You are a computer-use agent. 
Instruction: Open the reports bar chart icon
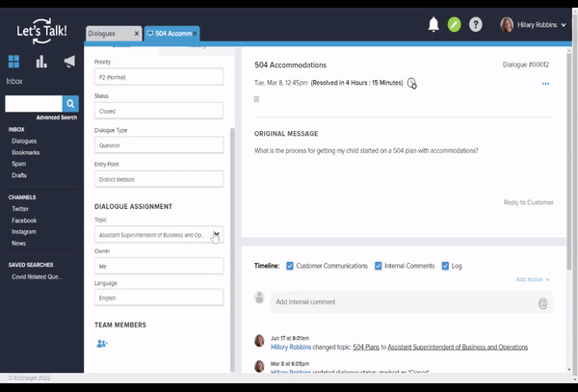click(41, 62)
